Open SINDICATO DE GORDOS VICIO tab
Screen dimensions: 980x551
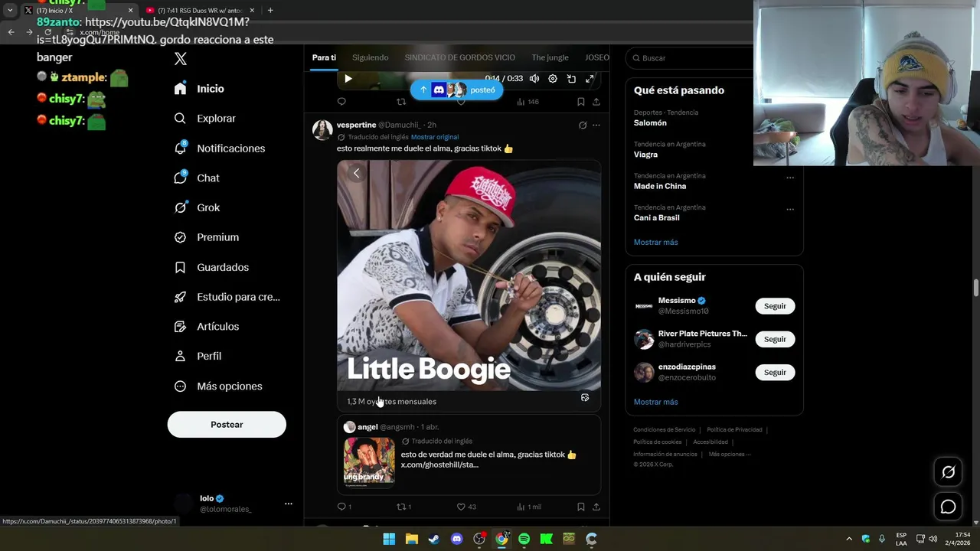tap(459, 57)
